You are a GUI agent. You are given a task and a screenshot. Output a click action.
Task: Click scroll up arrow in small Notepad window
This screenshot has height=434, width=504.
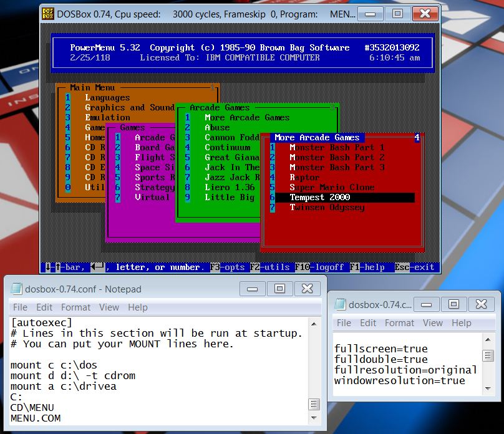pos(488,340)
